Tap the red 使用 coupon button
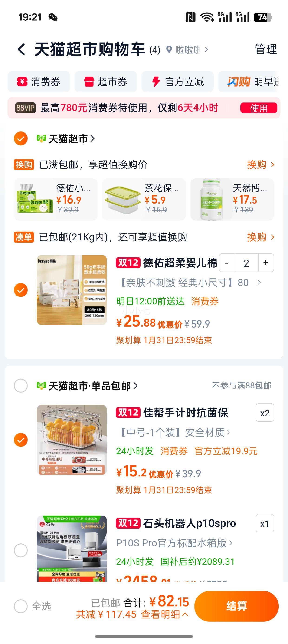 (x=259, y=108)
